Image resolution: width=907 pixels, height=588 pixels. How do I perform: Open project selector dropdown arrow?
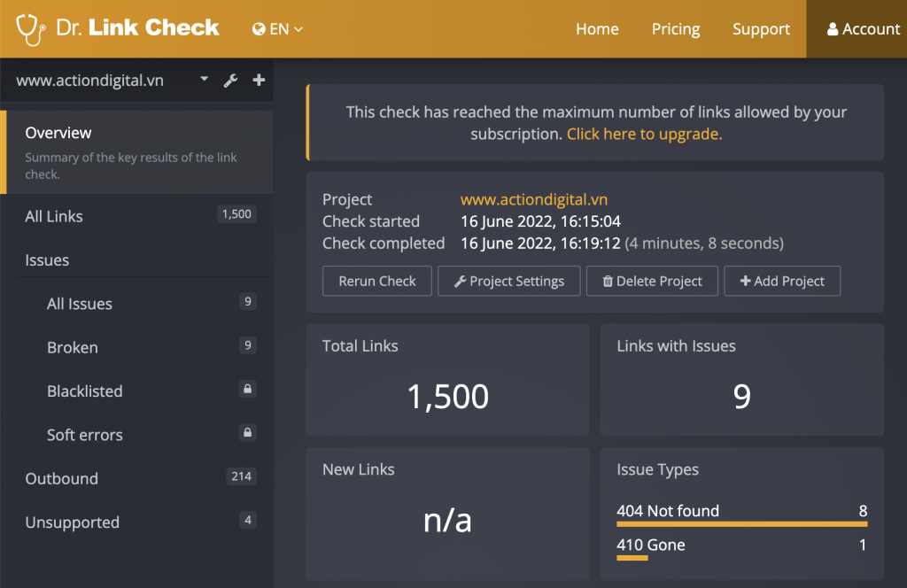[205, 79]
